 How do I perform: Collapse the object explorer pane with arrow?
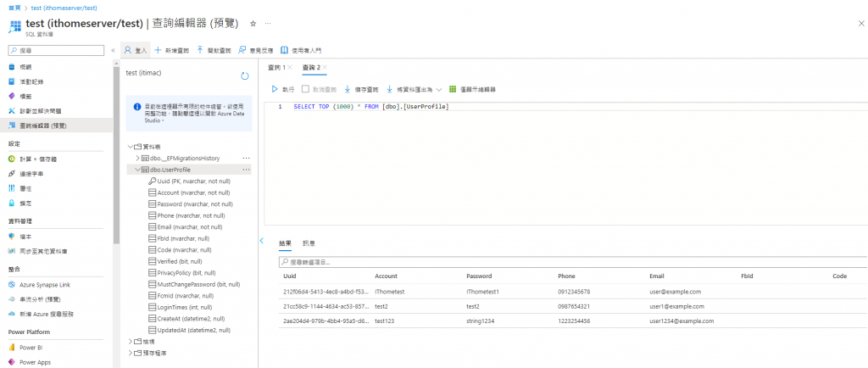point(261,240)
